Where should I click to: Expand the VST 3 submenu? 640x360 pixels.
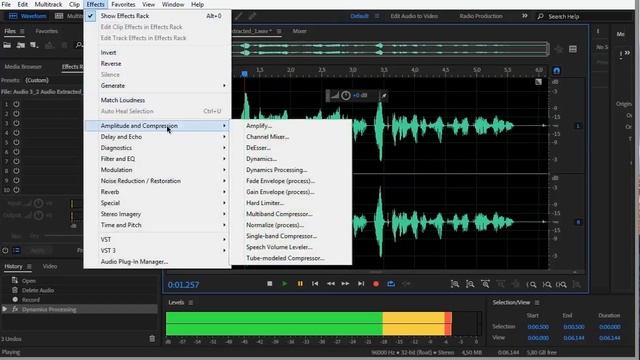pyautogui.click(x=157, y=251)
